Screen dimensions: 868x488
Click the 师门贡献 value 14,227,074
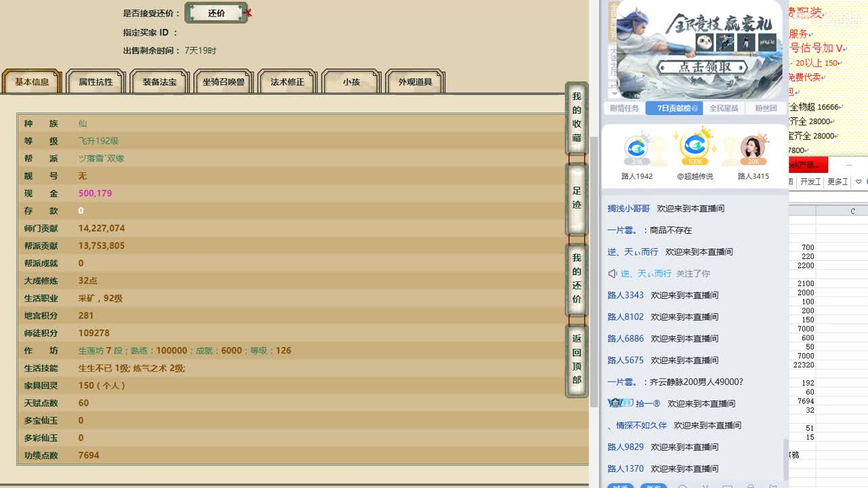tap(102, 228)
